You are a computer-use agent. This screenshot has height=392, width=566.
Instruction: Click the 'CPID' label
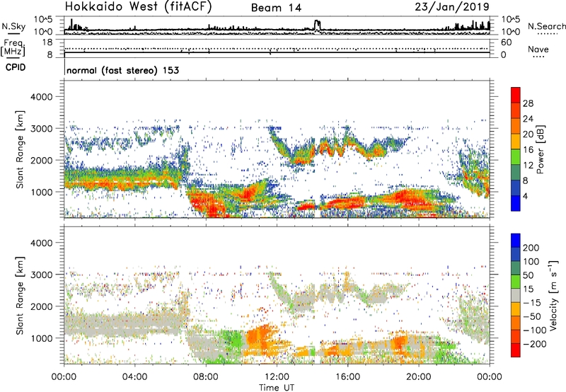pos(16,67)
